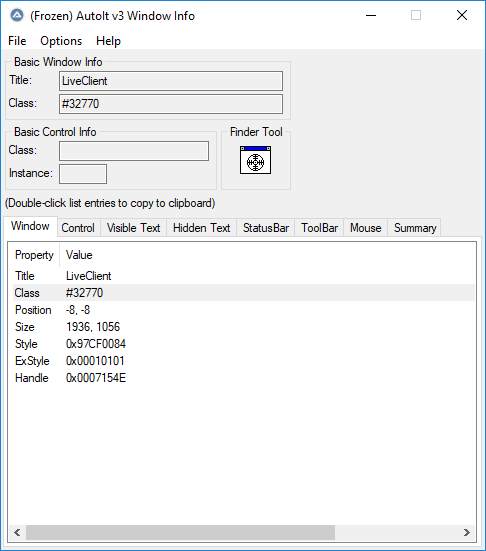The image size is (486, 551).
Task: Select the Window tab
Action: point(30,226)
